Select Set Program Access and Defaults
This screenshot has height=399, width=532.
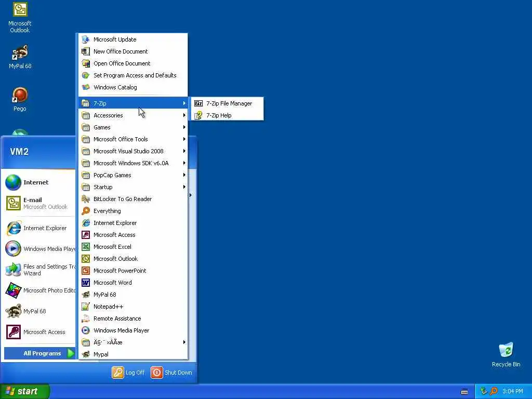pos(133,75)
